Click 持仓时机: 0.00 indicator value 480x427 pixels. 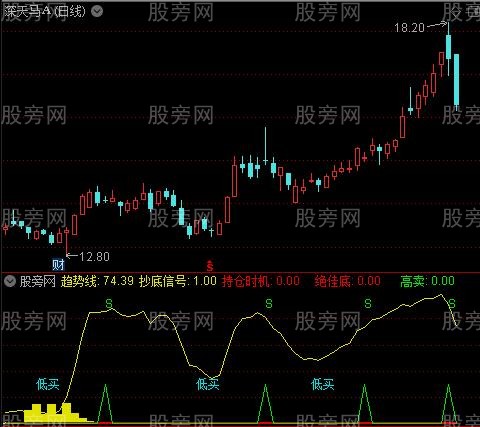point(261,281)
